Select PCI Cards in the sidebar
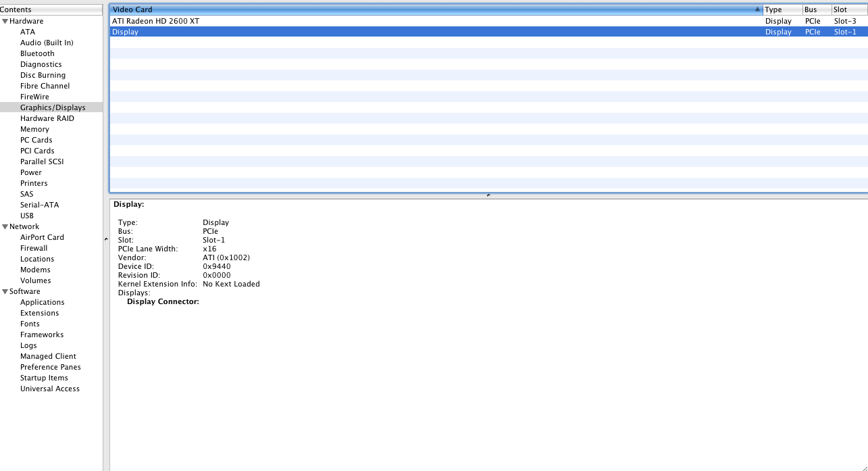This screenshot has width=868, height=471. [x=37, y=151]
